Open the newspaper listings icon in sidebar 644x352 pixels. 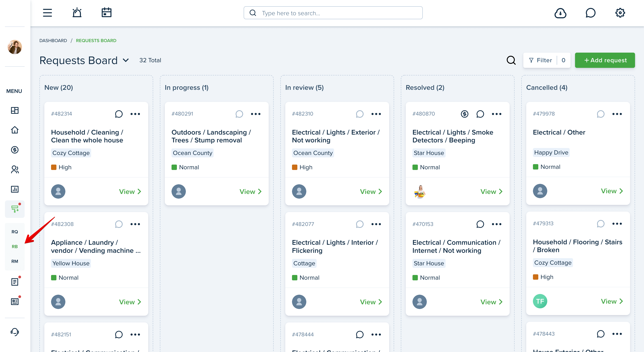click(15, 302)
